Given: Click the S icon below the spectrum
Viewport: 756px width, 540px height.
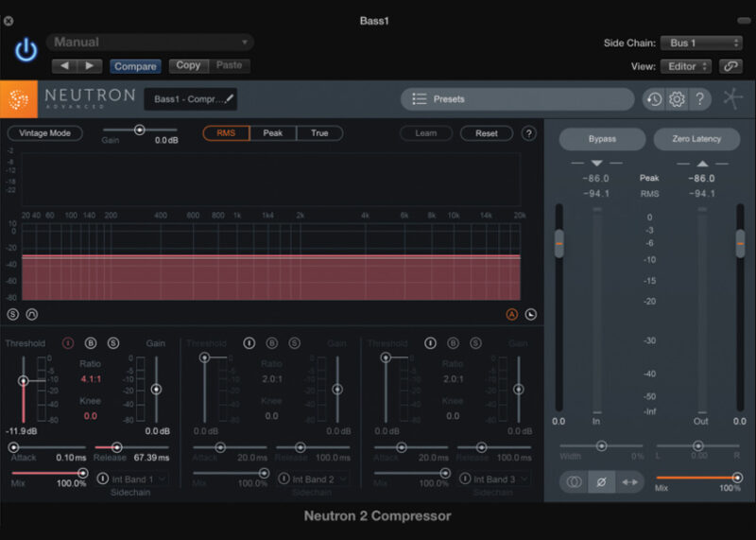Looking at the screenshot, I should point(13,315).
